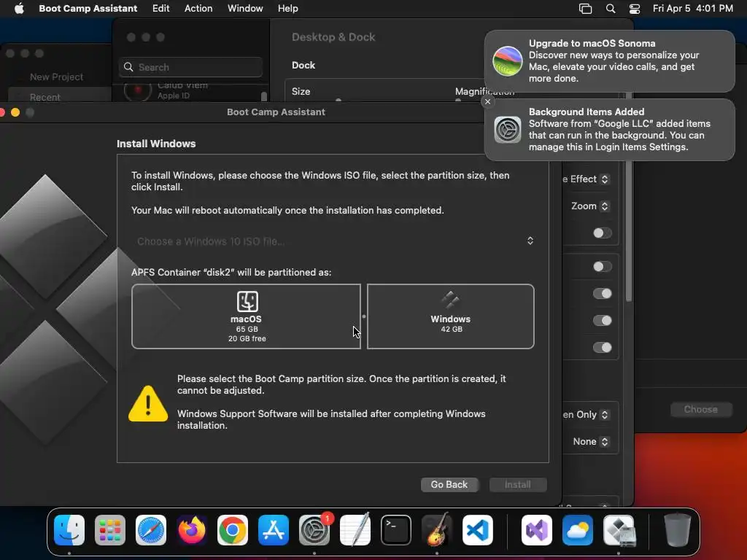747x560 pixels.
Task: Open the App Store dock icon
Action: click(274, 530)
